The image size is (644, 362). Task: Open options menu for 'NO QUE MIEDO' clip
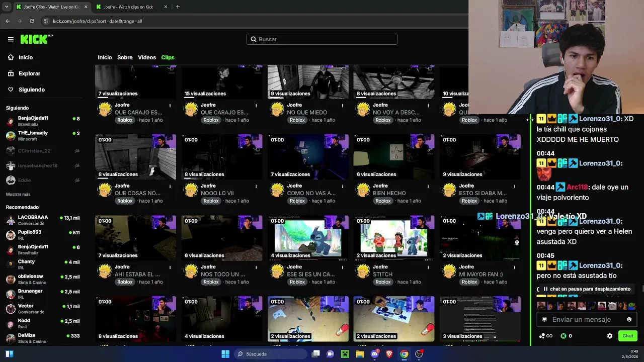tap(342, 105)
